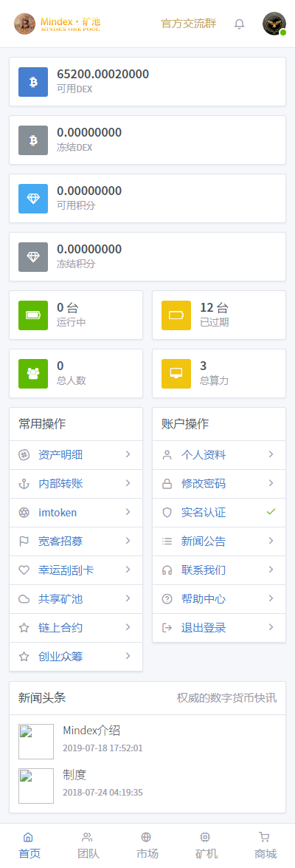Expand the 个人资料 chevron arrow

[x=271, y=454]
